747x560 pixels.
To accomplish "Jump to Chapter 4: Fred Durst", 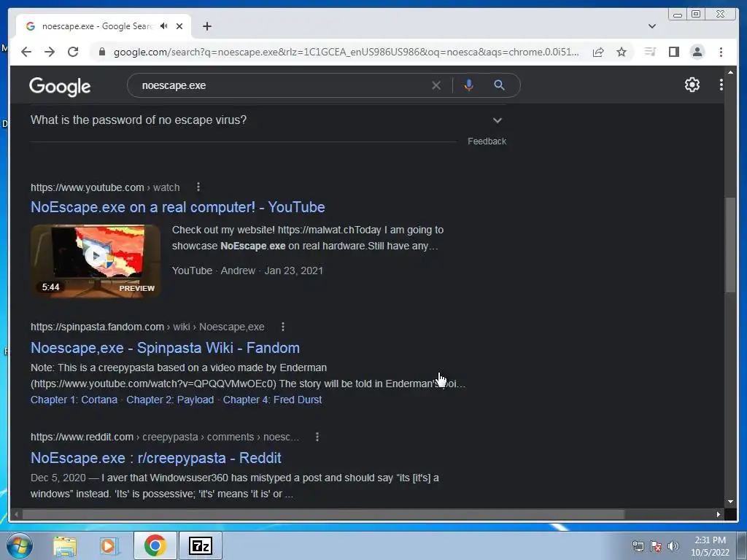I will point(273,400).
